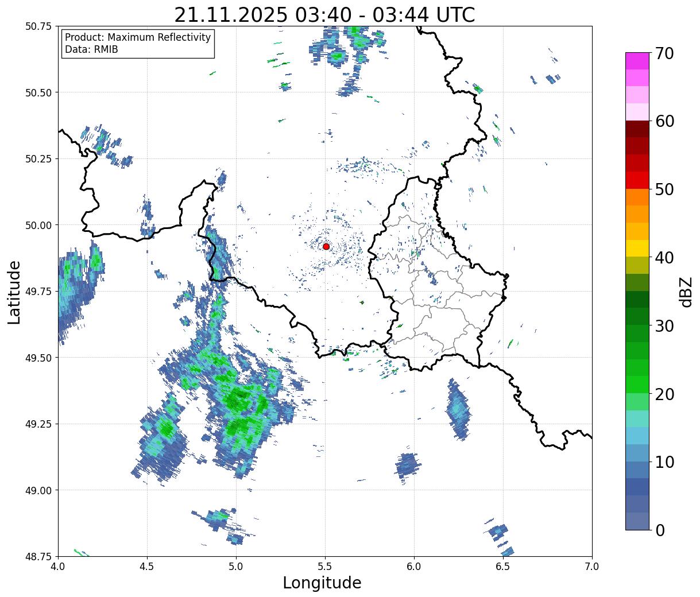Click the plot title showing 21.11.2025 time
The image size is (700, 597).
(324, 14)
